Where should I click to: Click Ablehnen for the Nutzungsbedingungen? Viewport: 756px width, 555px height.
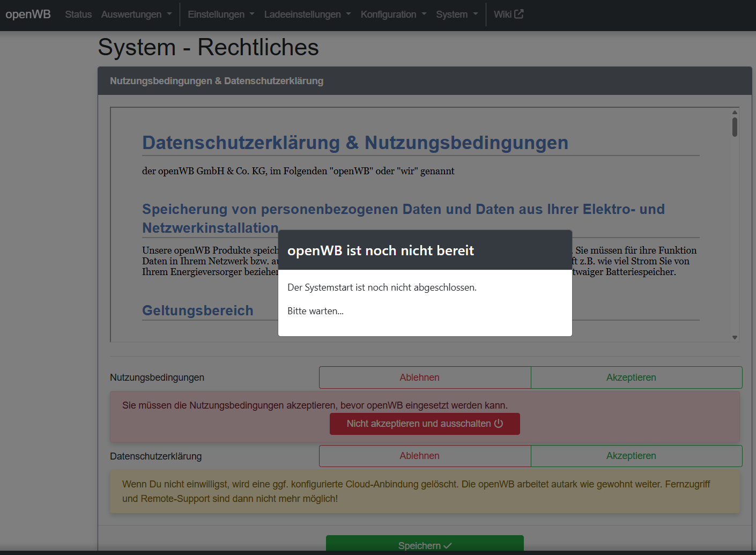[x=419, y=377]
